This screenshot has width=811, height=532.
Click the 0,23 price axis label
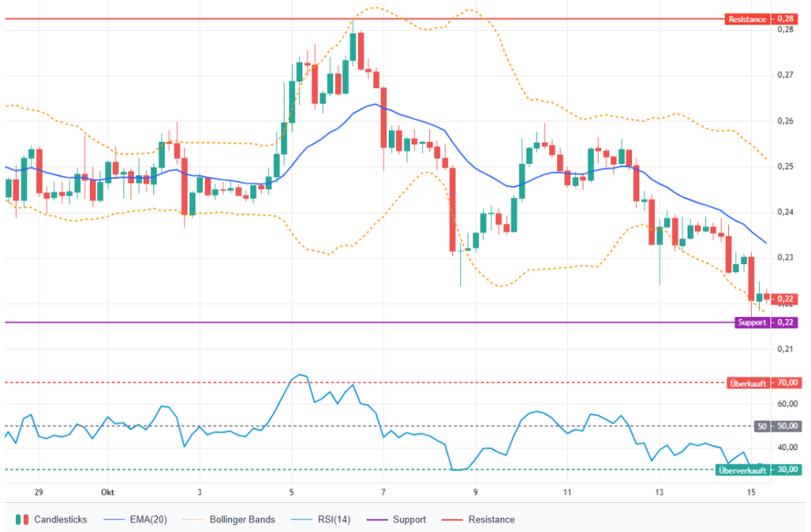785,257
